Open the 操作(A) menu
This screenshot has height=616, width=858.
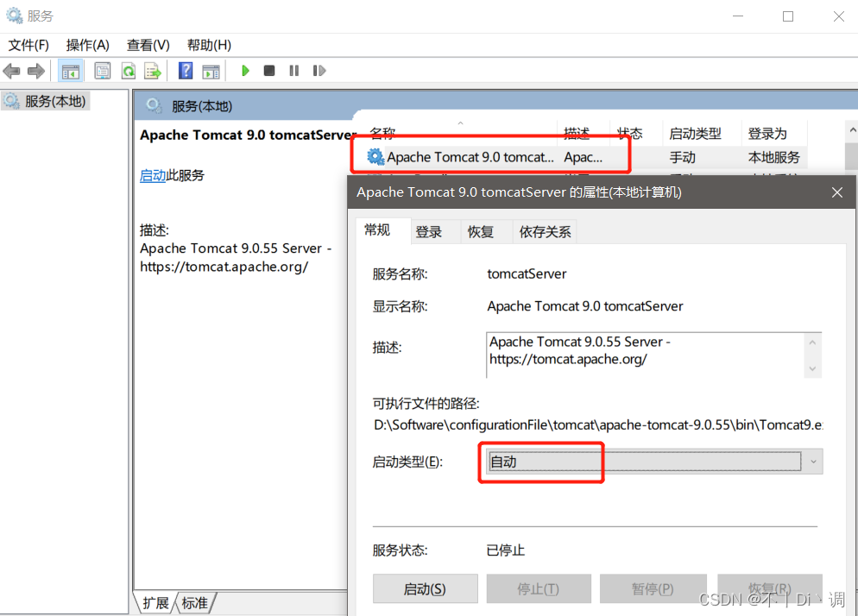(87, 45)
